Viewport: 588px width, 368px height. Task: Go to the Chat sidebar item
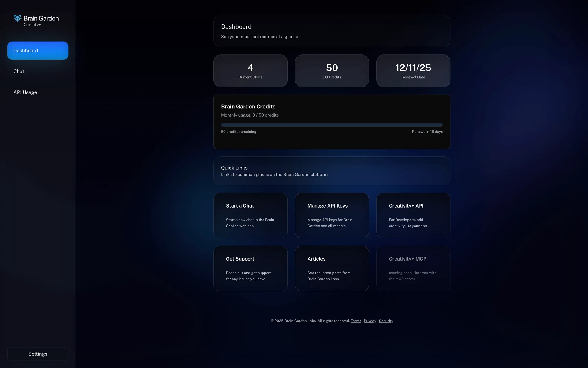click(38, 72)
